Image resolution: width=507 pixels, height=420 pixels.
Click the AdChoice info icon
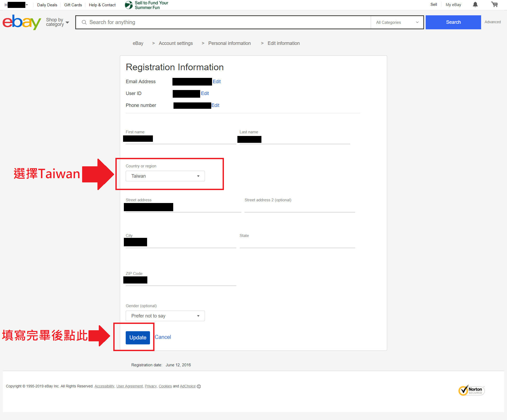(199, 386)
